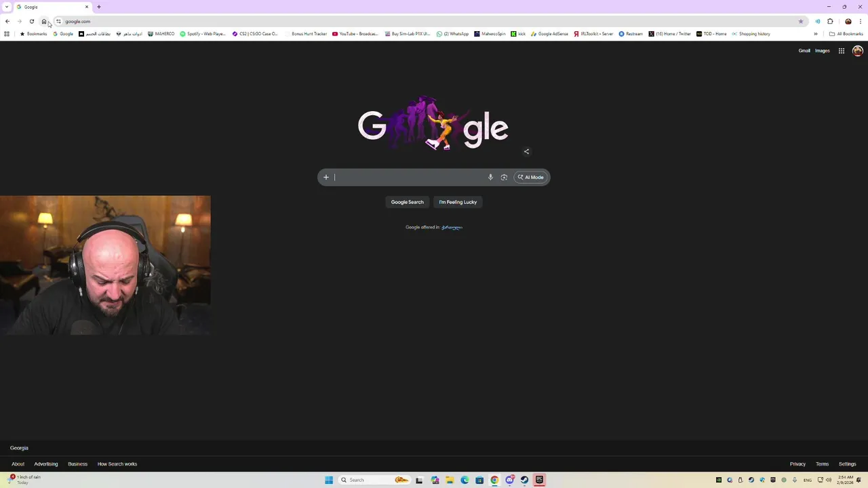Select the Google browser tab
The height and width of the screenshot is (488, 868).
[x=53, y=7]
